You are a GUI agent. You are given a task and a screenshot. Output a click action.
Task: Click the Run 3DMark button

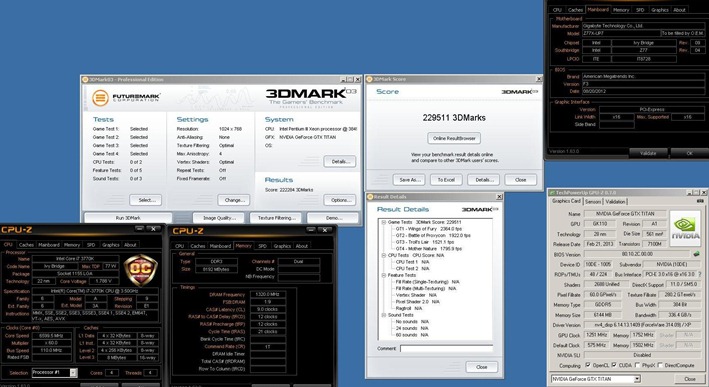click(128, 218)
